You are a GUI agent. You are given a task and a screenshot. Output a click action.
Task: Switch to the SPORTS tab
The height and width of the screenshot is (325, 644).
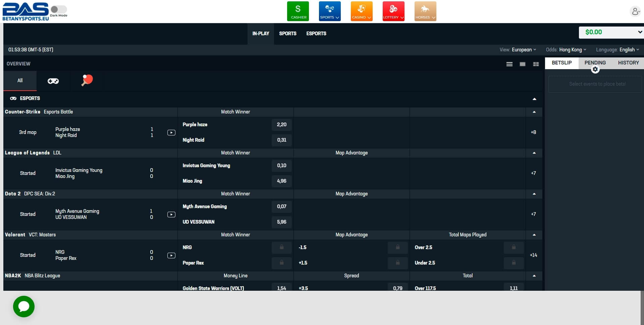[287, 34]
